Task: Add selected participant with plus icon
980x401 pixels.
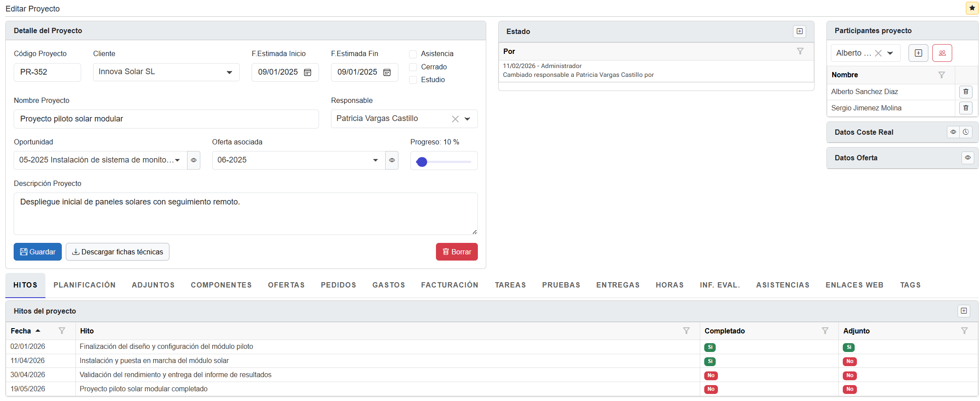Action: click(918, 53)
